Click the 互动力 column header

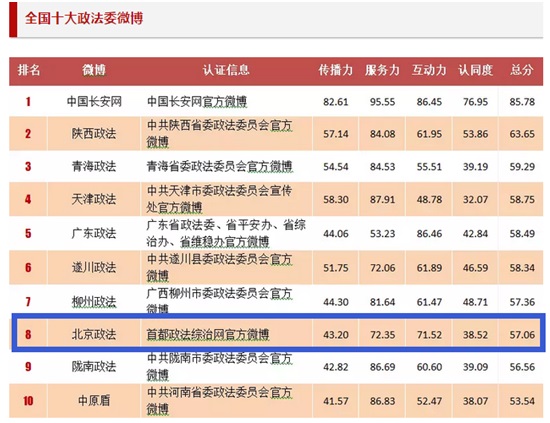429,70
